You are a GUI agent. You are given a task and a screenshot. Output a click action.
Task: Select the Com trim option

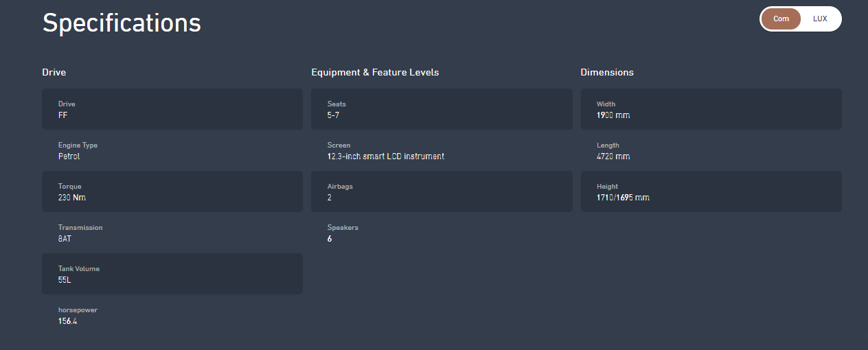click(781, 19)
